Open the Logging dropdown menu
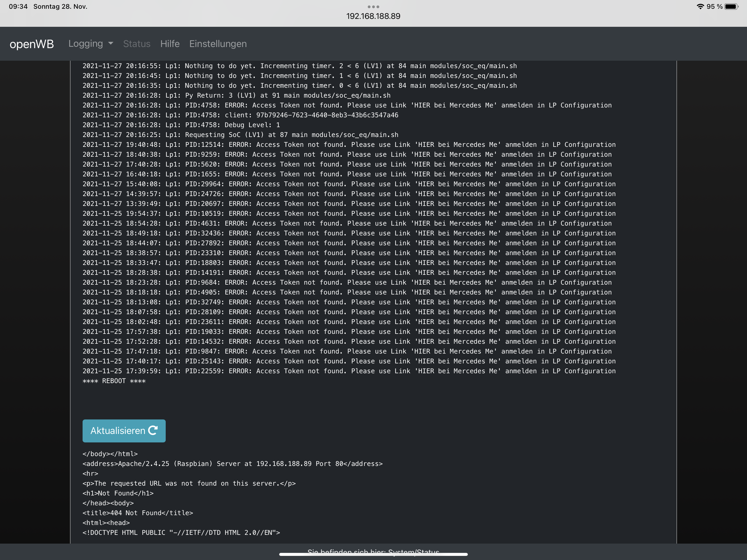 coord(86,43)
